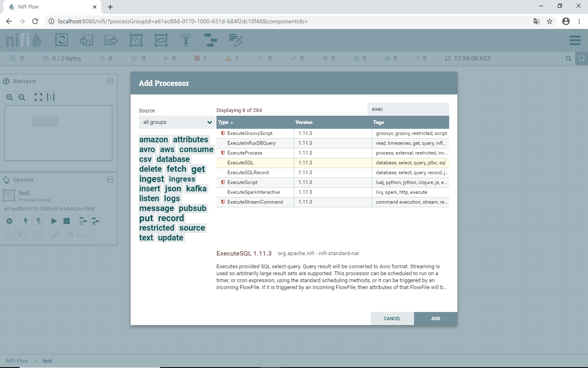Select the ExecuteInfluxDBQuery row
This screenshot has height=368, width=588.
(x=333, y=143)
